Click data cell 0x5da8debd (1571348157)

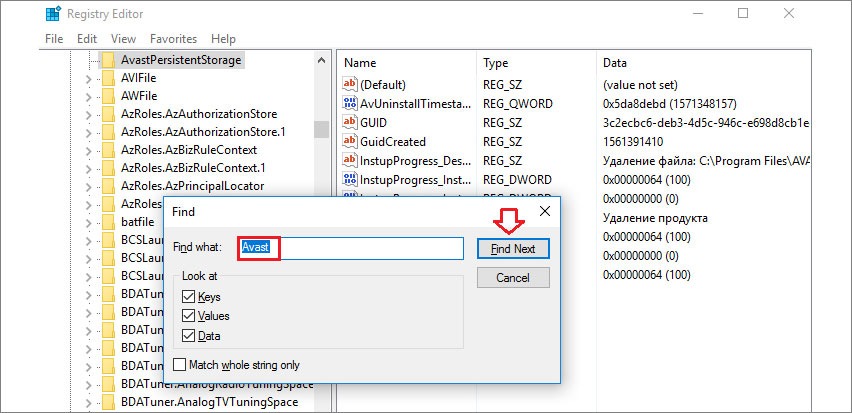tap(669, 103)
